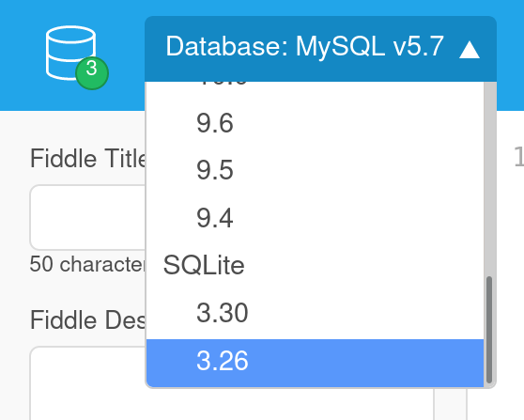This screenshot has height=420, width=524.
Task: Click the description box's vertical scrollbar strip
Action: 450,404
